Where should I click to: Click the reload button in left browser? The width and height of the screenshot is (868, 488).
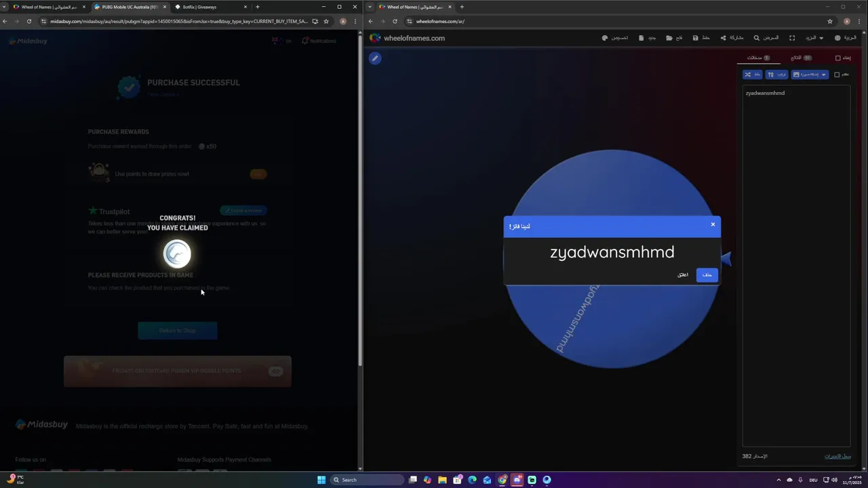tap(28, 21)
